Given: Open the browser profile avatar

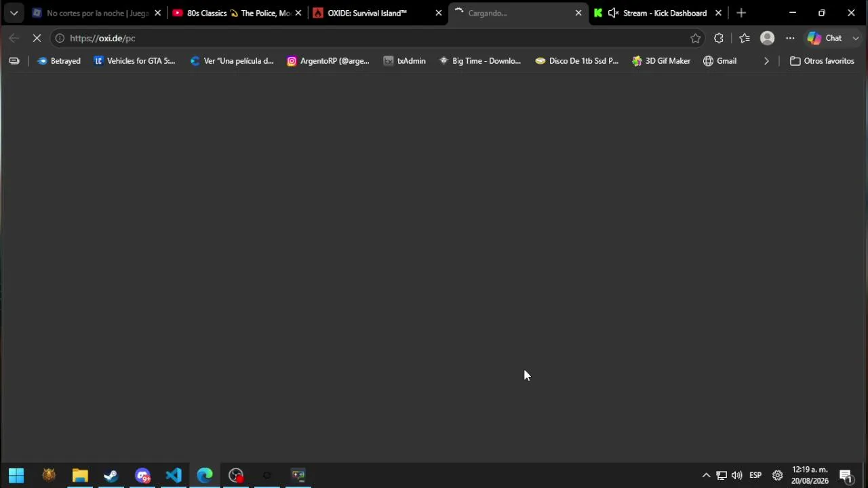Looking at the screenshot, I should click(x=767, y=38).
